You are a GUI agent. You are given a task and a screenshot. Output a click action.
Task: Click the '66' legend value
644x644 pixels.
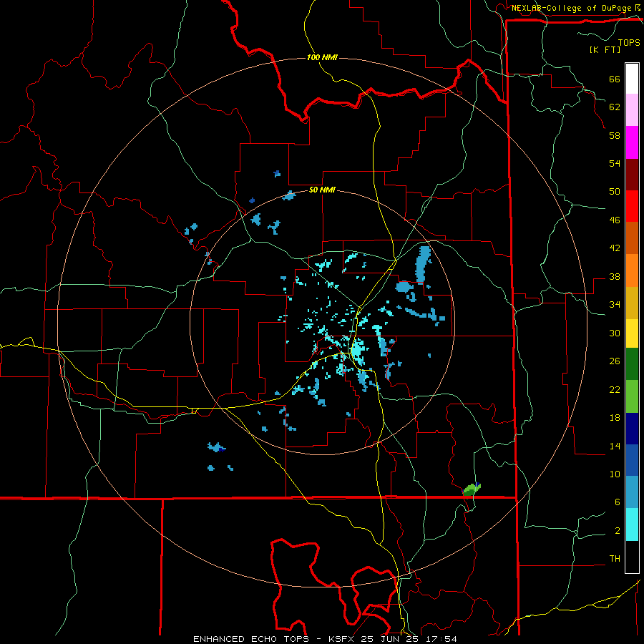coord(615,79)
